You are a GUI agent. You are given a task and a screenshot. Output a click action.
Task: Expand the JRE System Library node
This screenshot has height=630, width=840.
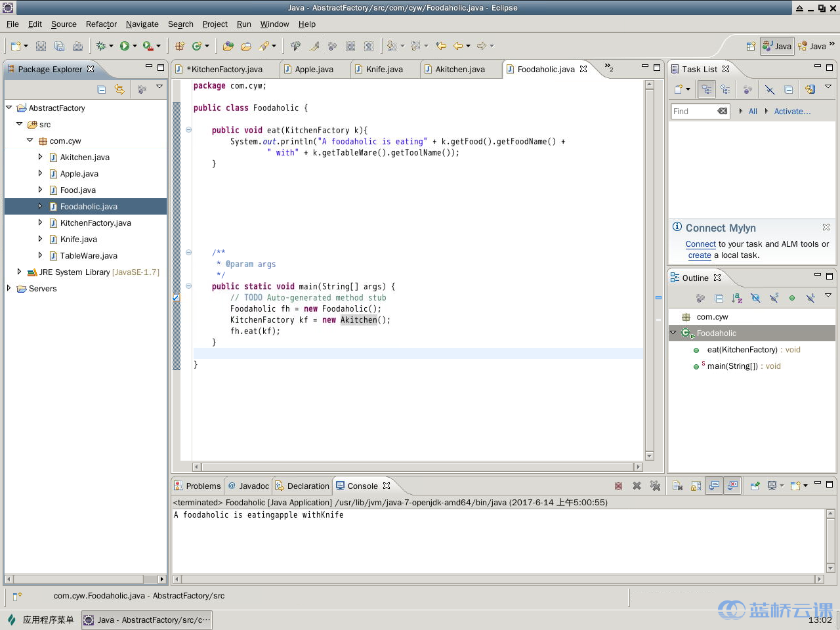(x=19, y=272)
